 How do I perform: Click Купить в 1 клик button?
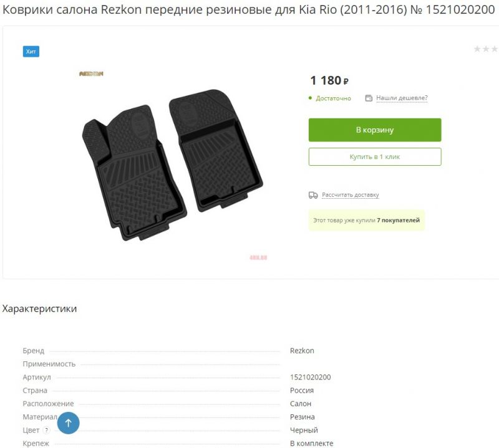click(x=375, y=157)
